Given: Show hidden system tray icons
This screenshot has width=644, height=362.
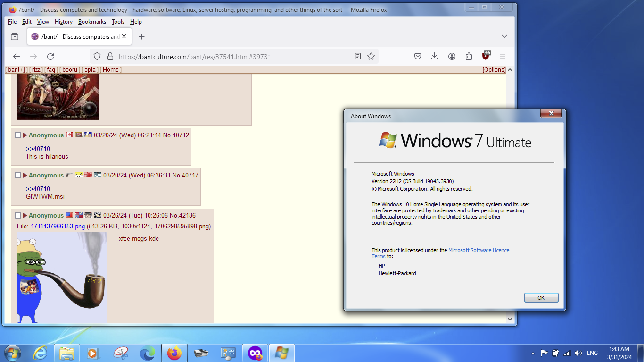Looking at the screenshot, I should coord(533,353).
